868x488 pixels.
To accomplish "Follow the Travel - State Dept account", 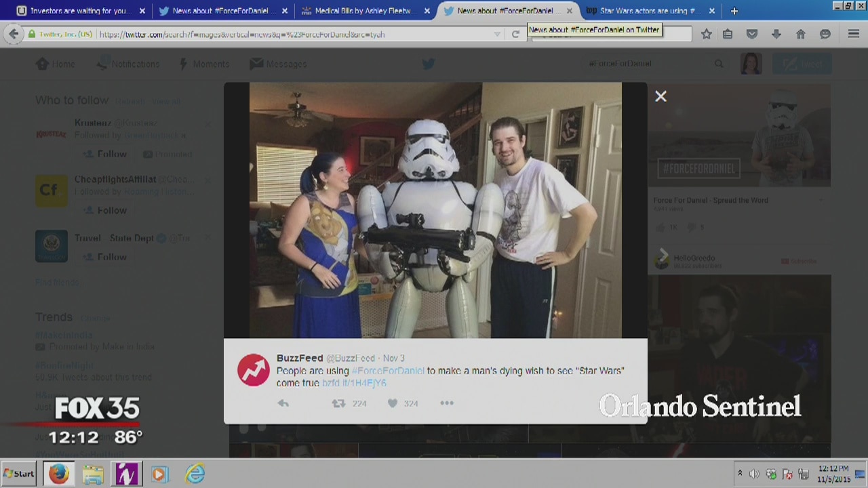I will [105, 257].
